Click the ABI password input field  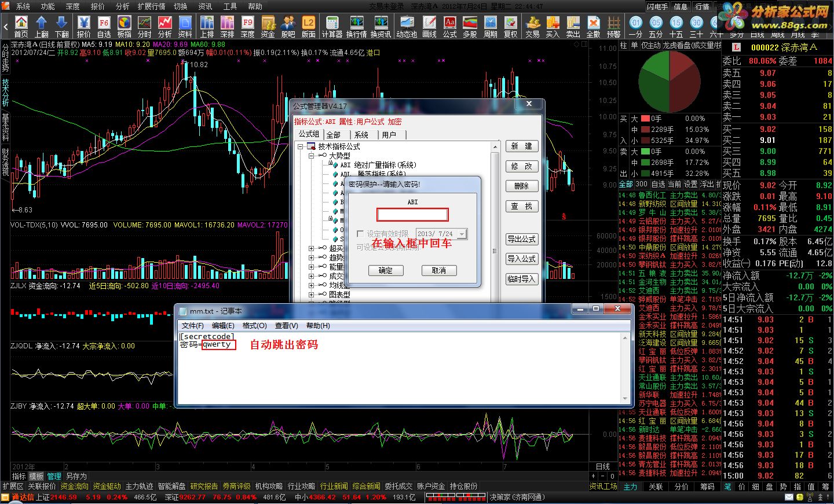(412, 215)
